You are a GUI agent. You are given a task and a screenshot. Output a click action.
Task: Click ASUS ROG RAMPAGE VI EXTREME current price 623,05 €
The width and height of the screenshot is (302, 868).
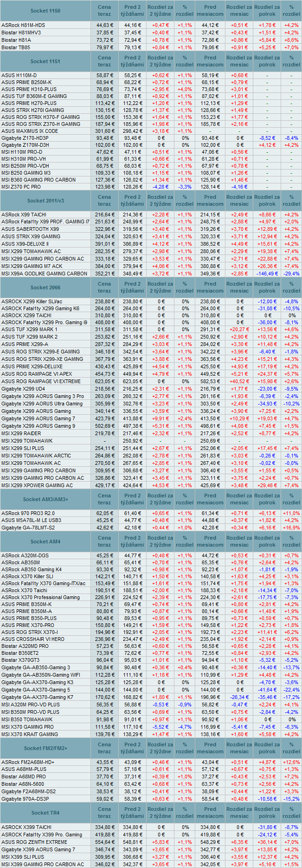pos(104,381)
